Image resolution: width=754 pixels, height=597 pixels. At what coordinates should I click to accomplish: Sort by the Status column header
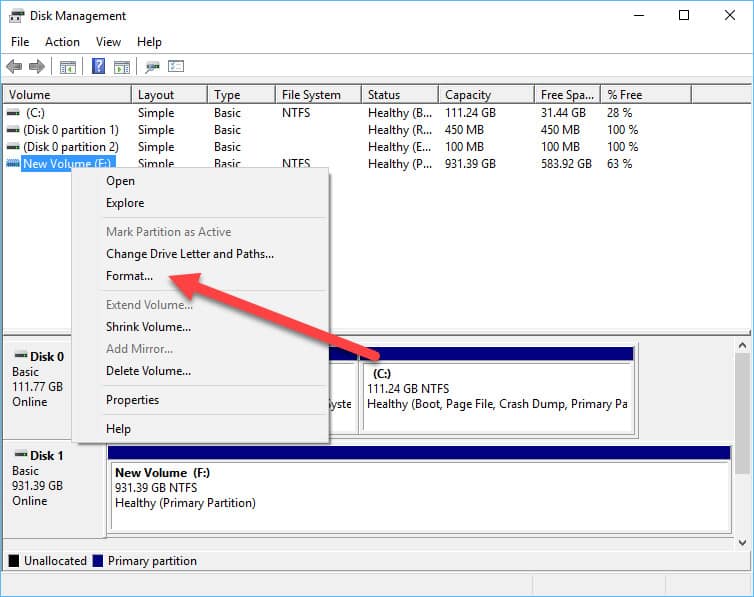click(x=400, y=95)
